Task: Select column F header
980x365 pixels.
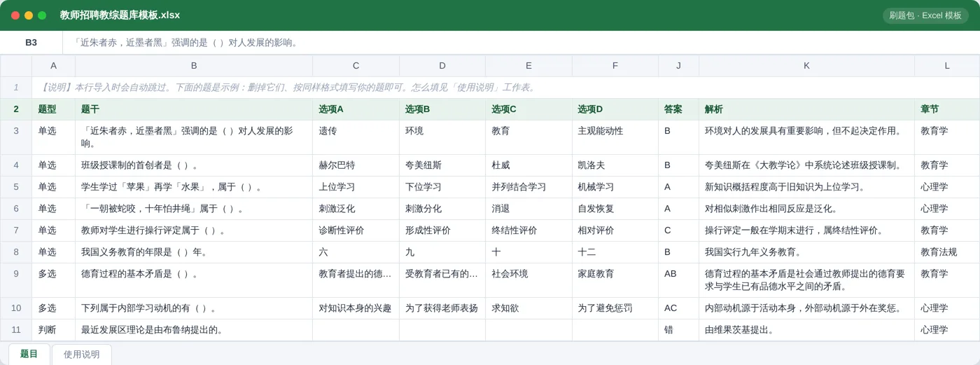Action: pyautogui.click(x=615, y=66)
